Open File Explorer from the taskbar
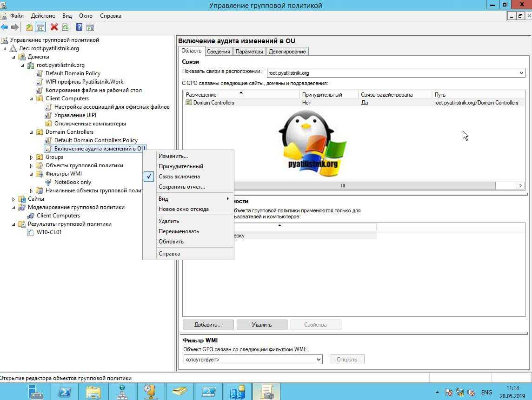The width and height of the screenshot is (532, 400). coord(93,392)
